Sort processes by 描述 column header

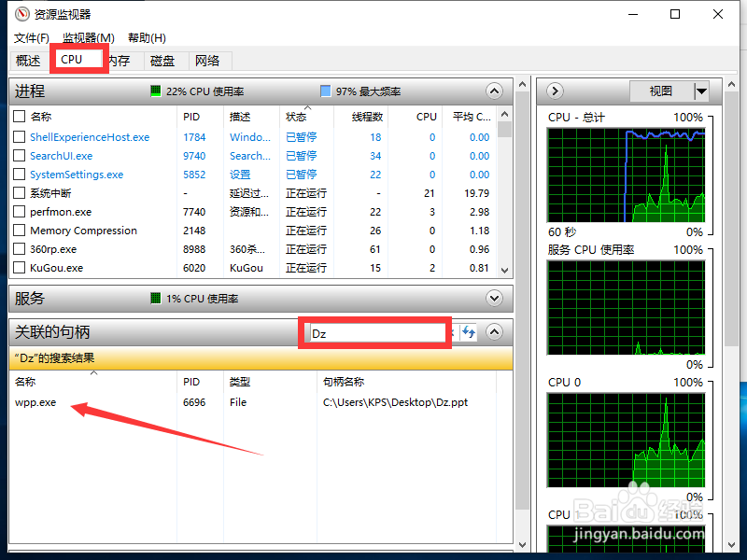[x=251, y=117]
